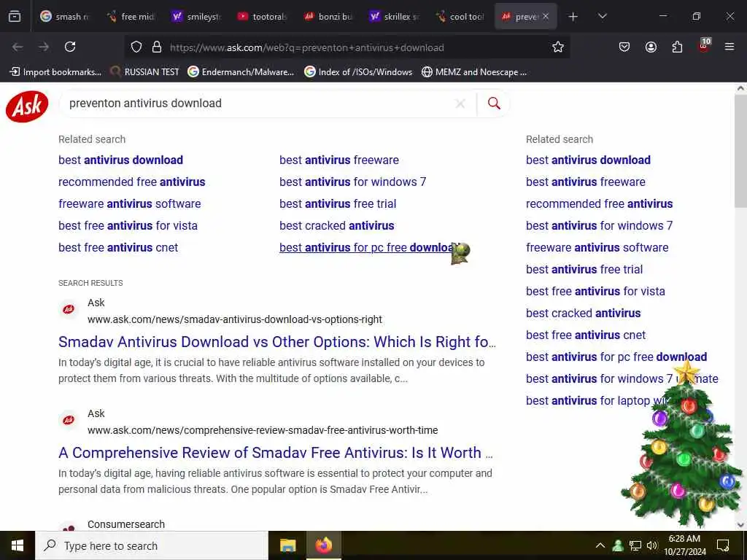Switch to the smash tab
The image size is (747, 560).
tap(64, 17)
